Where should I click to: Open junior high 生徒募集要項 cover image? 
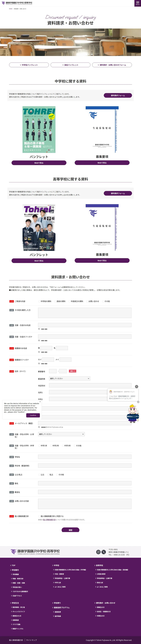(102, 130)
